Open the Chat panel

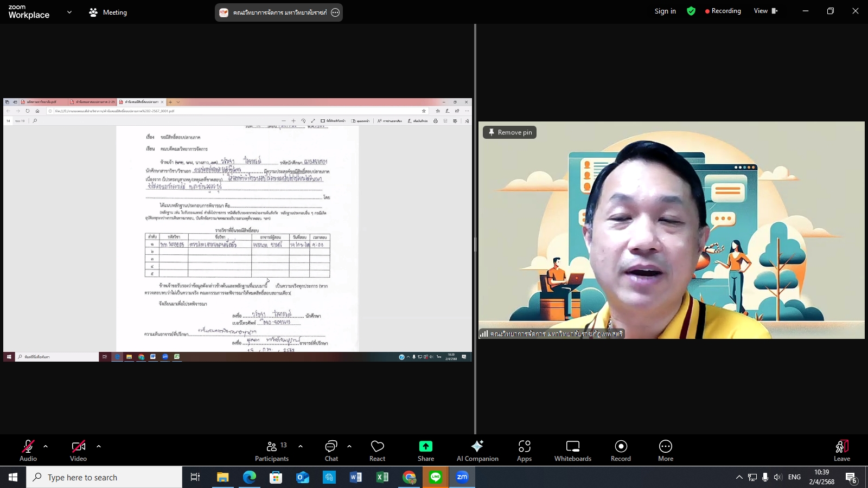pyautogui.click(x=331, y=451)
